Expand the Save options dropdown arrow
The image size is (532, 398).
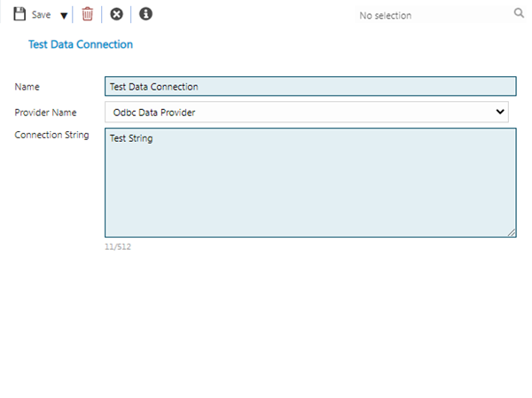click(64, 16)
